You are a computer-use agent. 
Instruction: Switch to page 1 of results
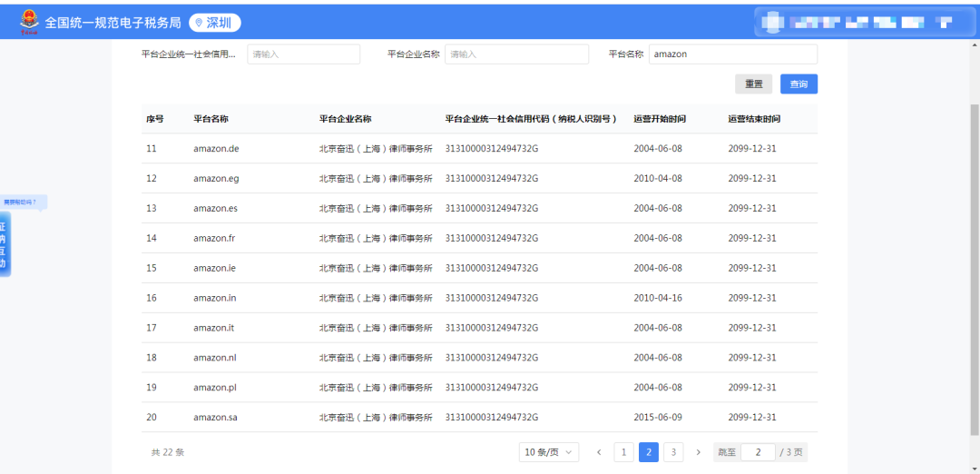pos(624,452)
